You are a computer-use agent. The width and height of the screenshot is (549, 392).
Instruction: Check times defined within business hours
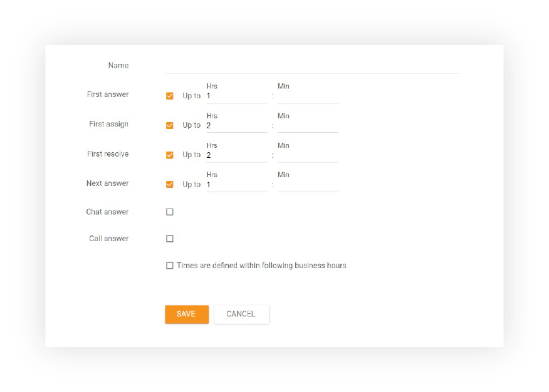pyautogui.click(x=169, y=266)
